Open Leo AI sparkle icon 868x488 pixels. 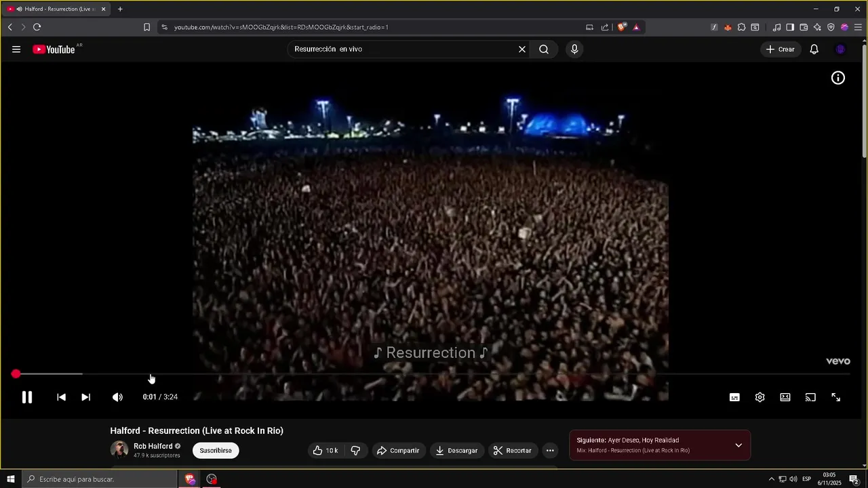[x=817, y=27]
